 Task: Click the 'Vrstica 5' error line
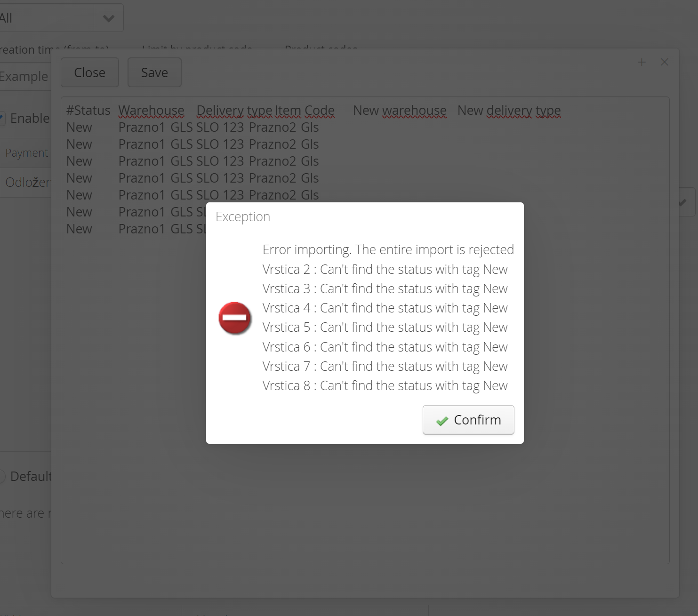385,327
